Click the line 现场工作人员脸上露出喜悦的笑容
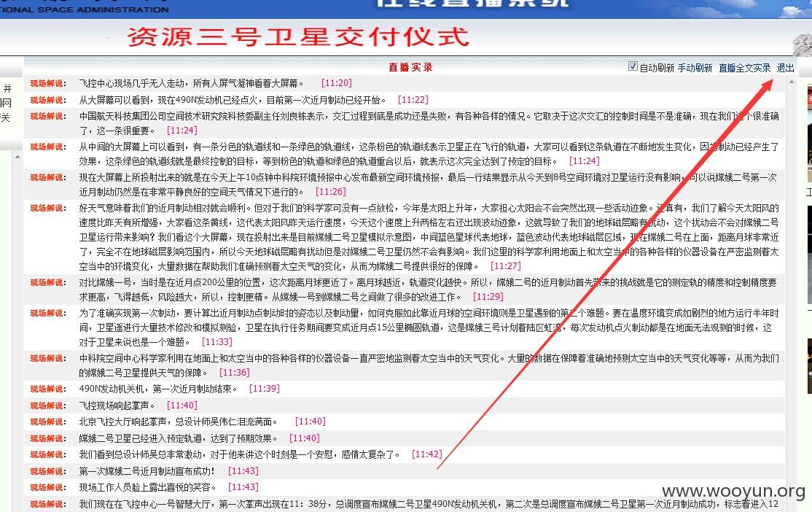The image size is (812, 512). pos(147,487)
